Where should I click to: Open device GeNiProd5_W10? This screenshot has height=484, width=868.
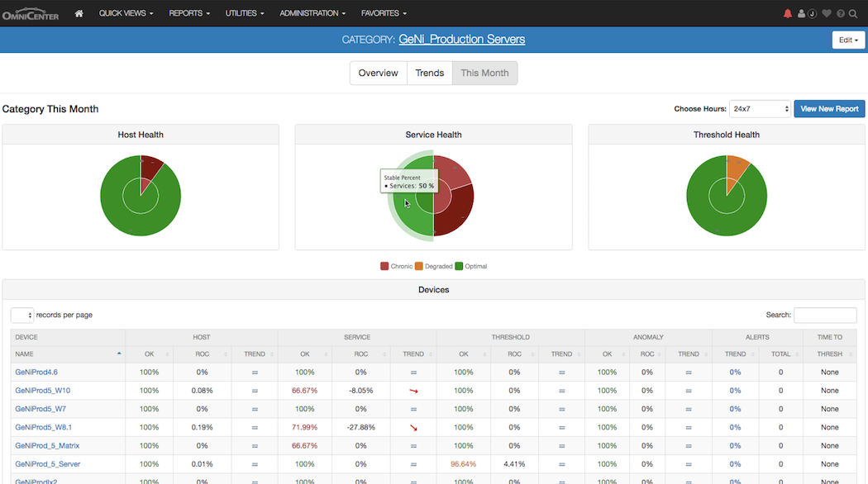tap(43, 391)
